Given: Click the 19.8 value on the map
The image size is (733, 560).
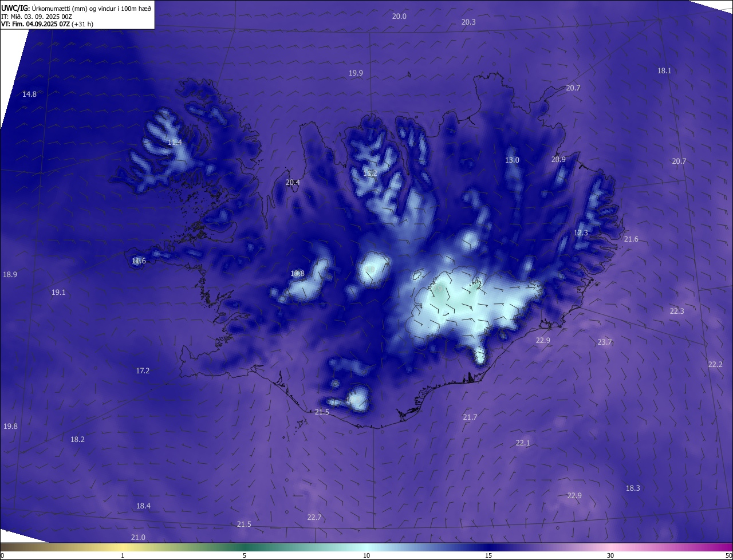Looking at the screenshot, I should 10,426.
